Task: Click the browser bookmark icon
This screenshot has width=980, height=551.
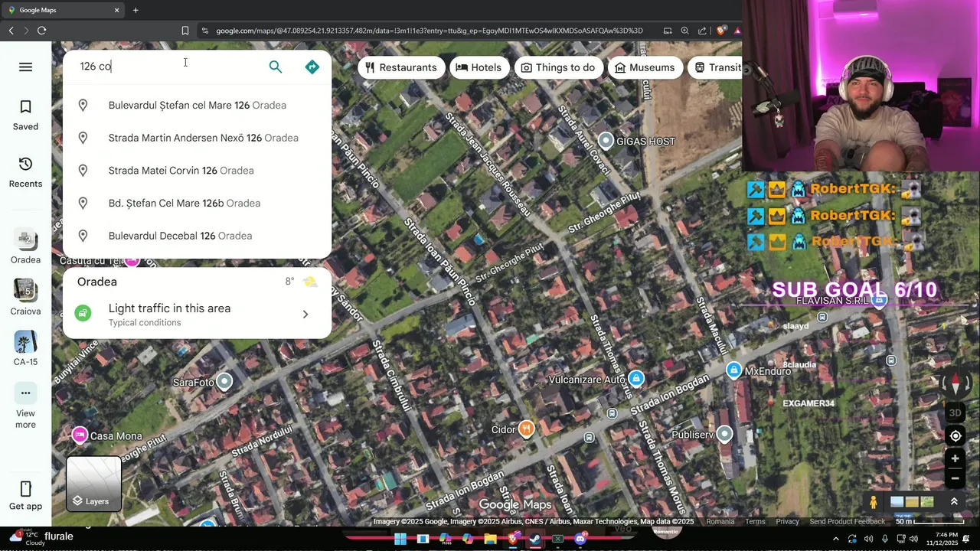Action: [x=185, y=31]
